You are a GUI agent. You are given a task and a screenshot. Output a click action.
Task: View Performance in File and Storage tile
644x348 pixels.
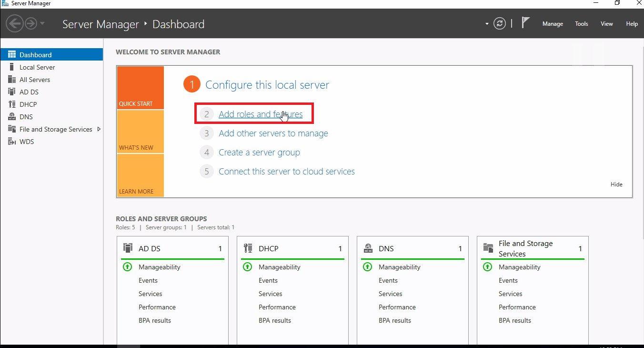(x=517, y=307)
